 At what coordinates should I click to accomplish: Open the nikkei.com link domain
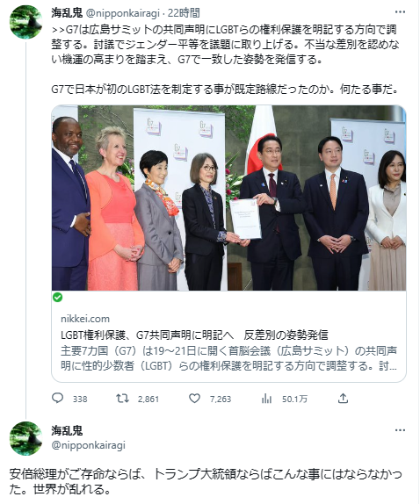(85, 319)
